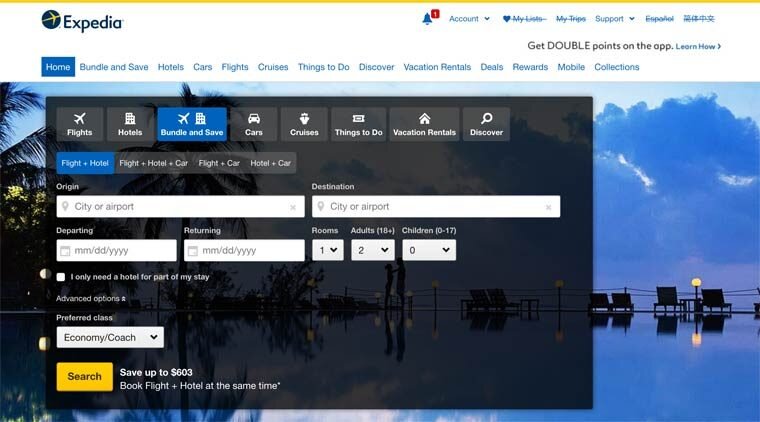Screen dimensions: 760x422
Task: Click the Learn How link
Action: (x=698, y=47)
